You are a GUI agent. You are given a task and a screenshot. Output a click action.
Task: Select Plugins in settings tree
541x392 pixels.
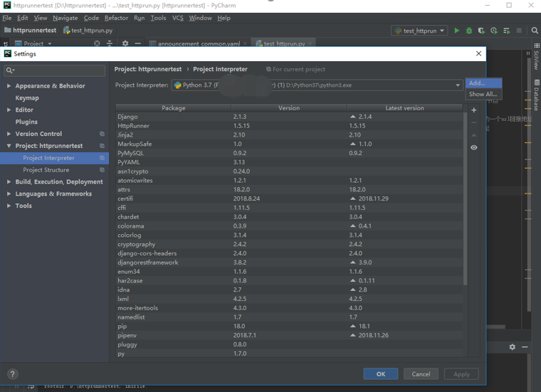click(x=26, y=122)
